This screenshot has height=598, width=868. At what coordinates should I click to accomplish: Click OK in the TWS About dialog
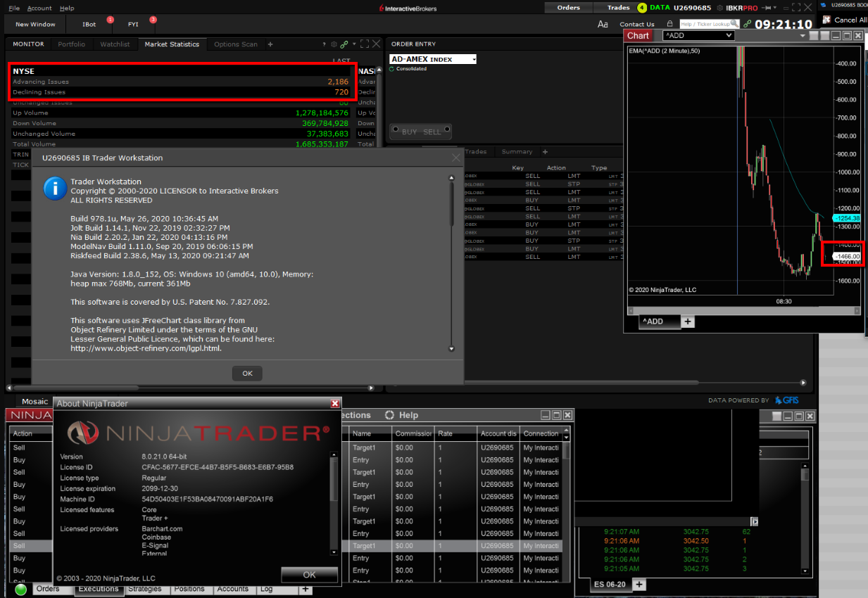tap(247, 374)
